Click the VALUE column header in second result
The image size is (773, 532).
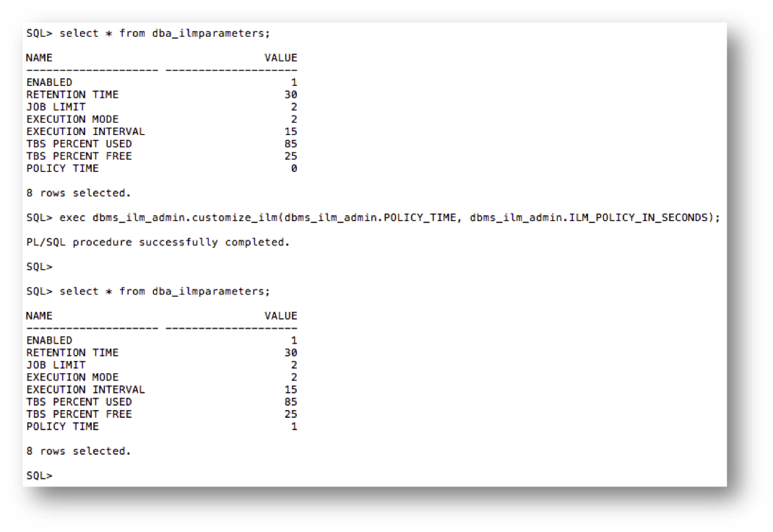280,315
